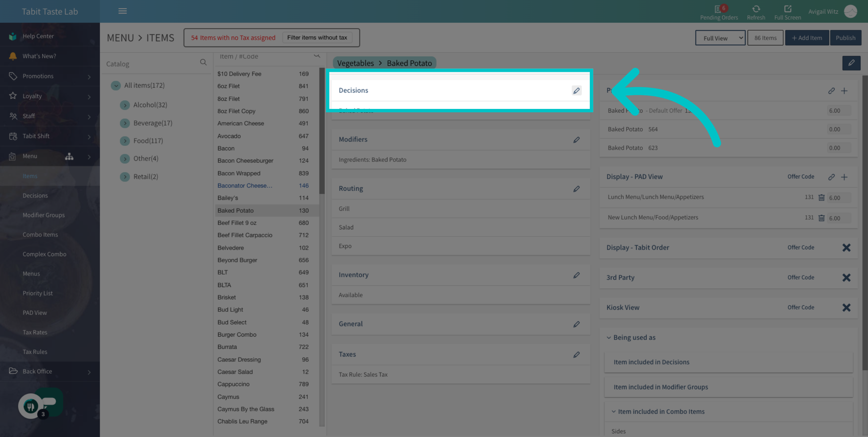Click Filter items without tax button
The image size is (868, 437).
(317, 38)
